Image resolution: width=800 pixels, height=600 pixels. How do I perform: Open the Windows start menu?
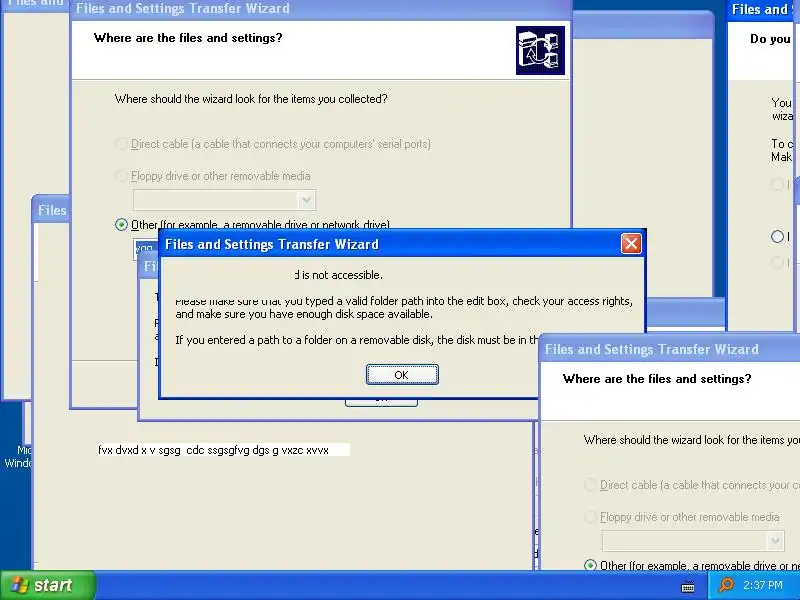tap(48, 585)
